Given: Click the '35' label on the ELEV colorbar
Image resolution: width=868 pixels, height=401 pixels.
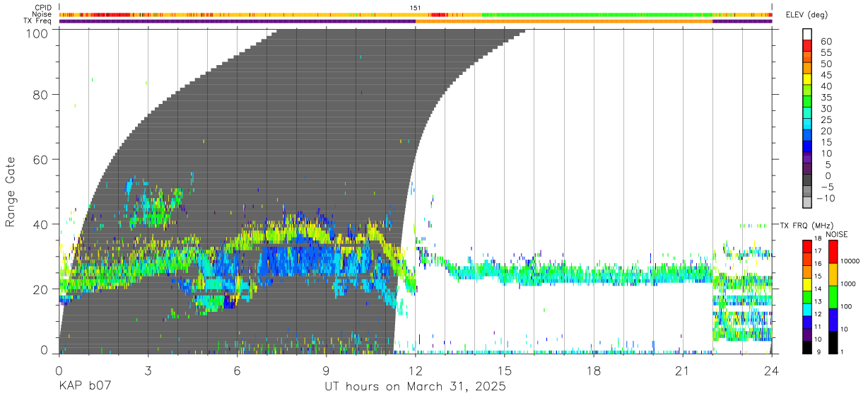Looking at the screenshot, I should point(826,98).
